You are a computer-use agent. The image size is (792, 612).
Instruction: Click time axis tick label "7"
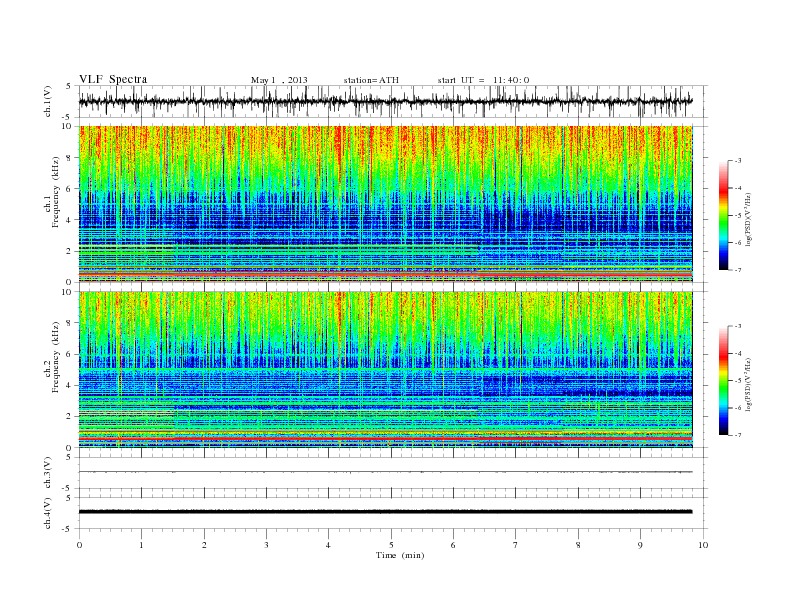pos(516,545)
